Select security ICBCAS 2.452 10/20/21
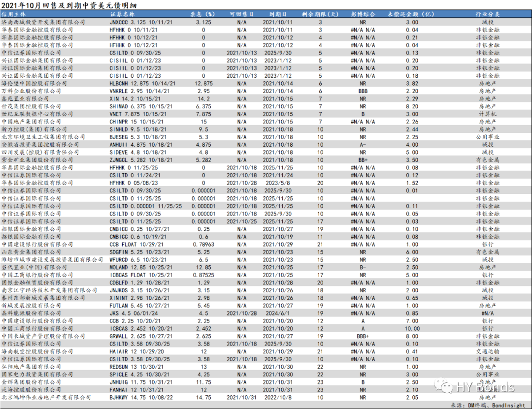The width and height of the screenshot is (532, 409). coord(141,329)
